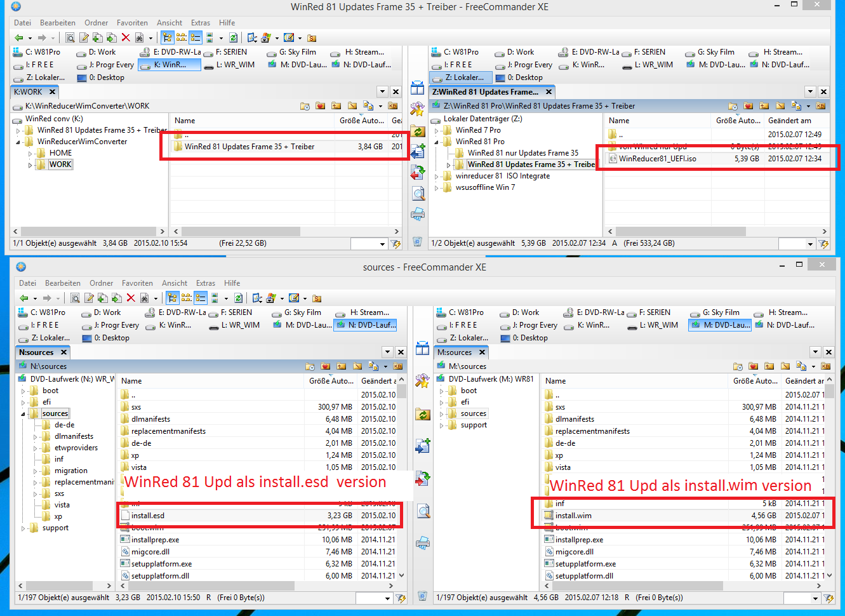This screenshot has height=616, width=845.
Task: Switch the N:sources pane to 0: Desktop
Action: point(105,338)
